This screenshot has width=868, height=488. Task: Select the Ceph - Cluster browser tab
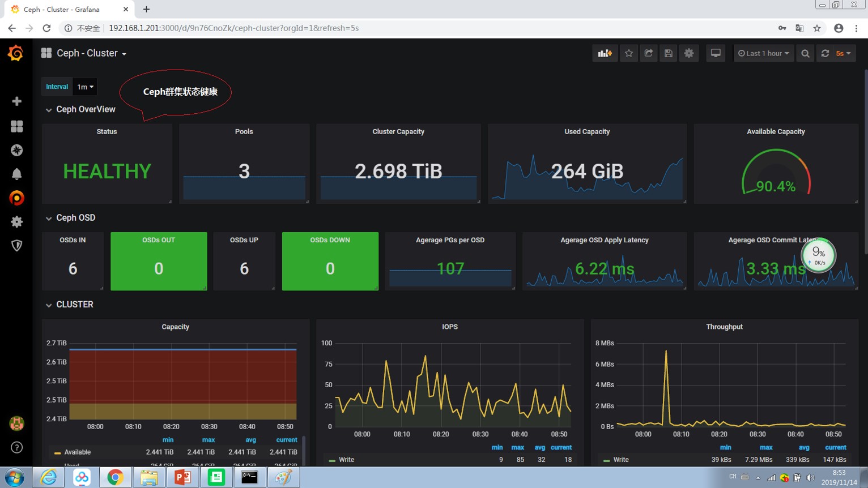point(62,9)
